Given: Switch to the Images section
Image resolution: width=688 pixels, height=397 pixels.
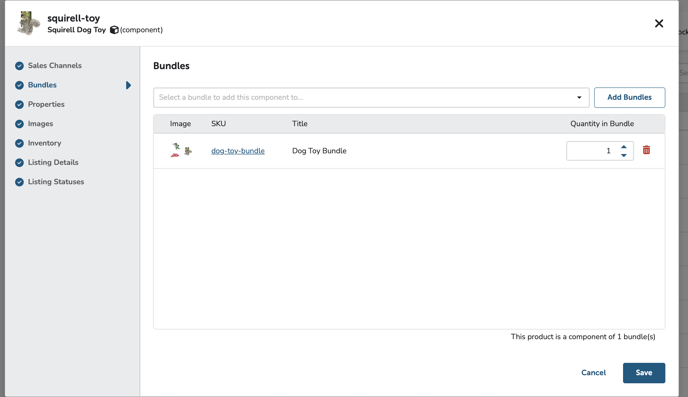Looking at the screenshot, I should [x=40, y=123].
